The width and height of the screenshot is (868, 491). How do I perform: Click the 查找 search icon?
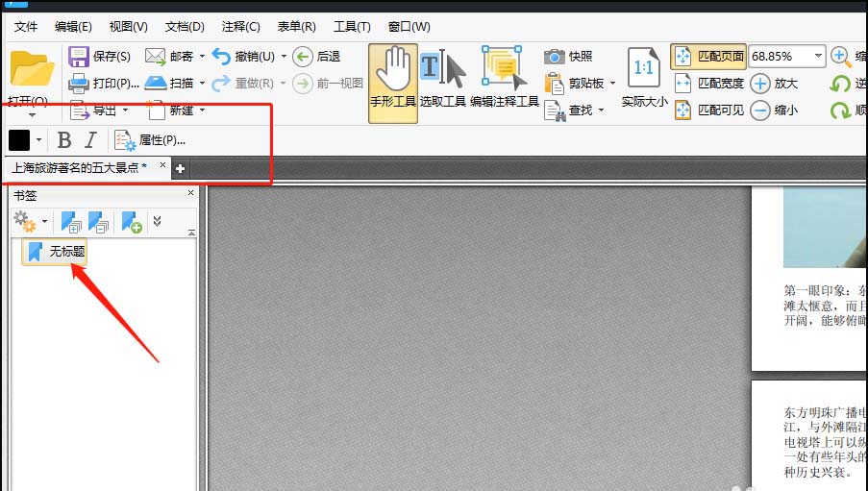click(555, 110)
